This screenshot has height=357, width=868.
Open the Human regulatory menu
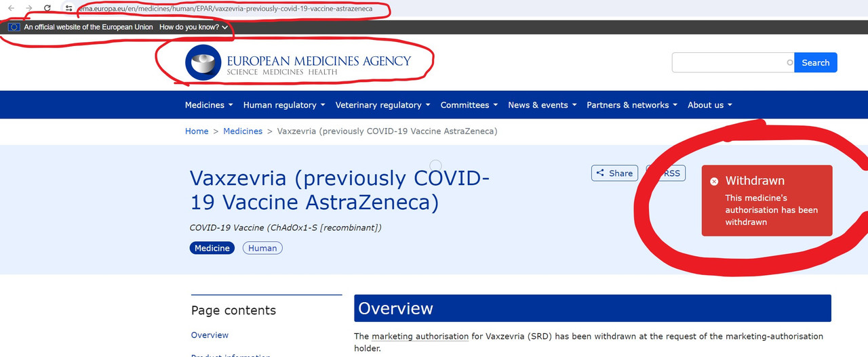(284, 105)
